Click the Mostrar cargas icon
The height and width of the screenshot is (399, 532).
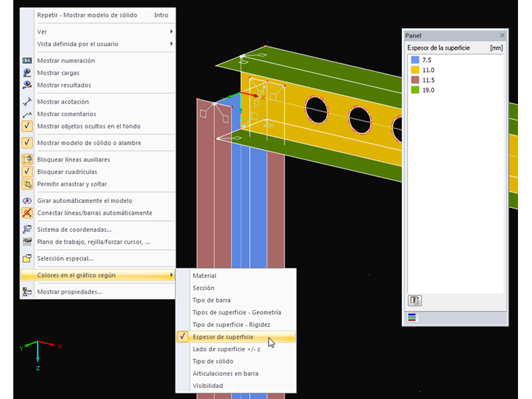coord(27,73)
